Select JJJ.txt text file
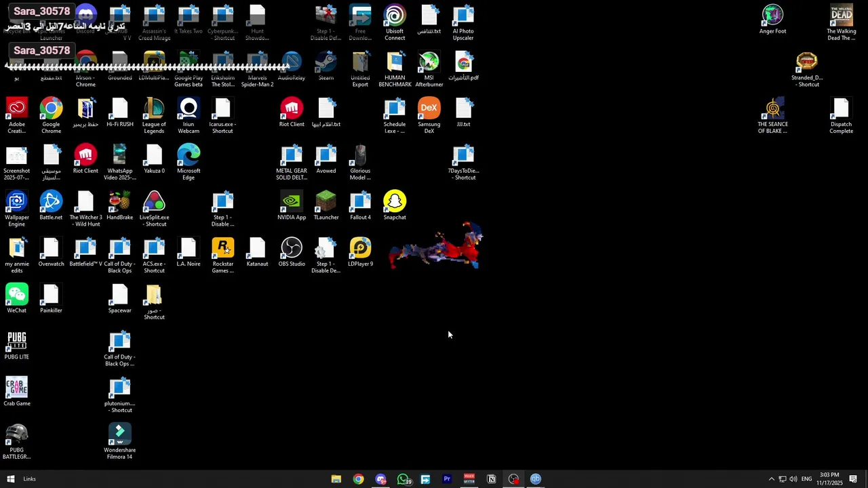The image size is (868, 488). click(x=463, y=113)
